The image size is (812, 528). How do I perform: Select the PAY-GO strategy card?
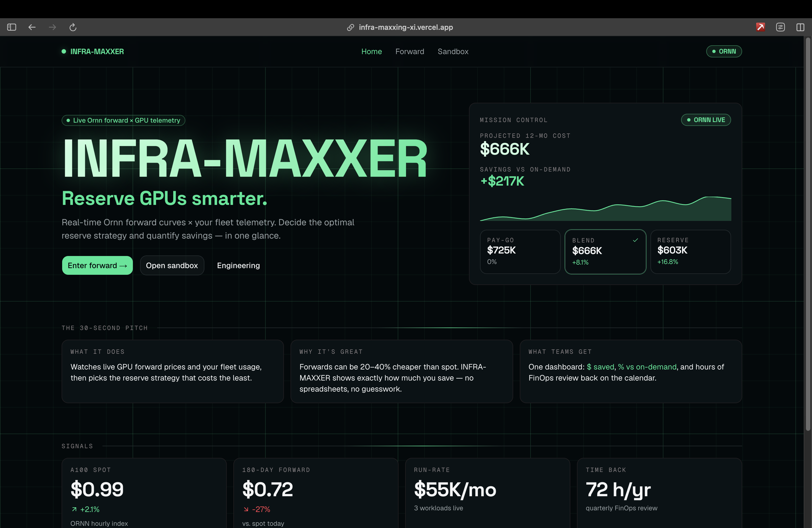coord(520,252)
